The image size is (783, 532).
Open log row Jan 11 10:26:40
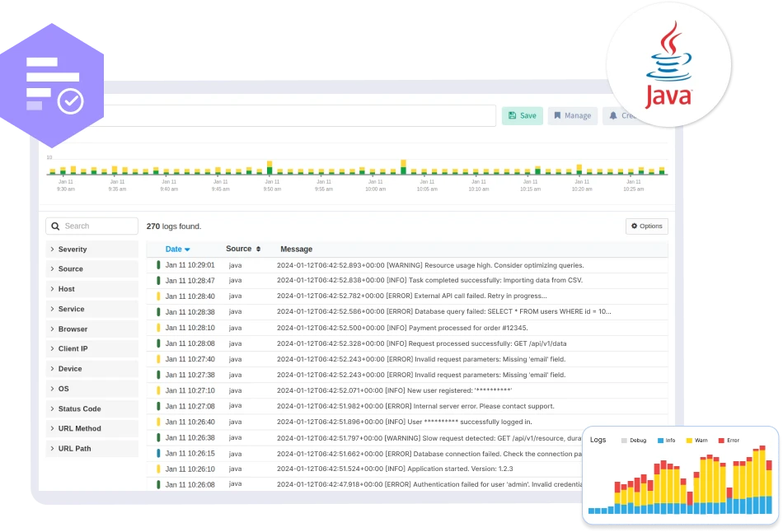point(407,422)
